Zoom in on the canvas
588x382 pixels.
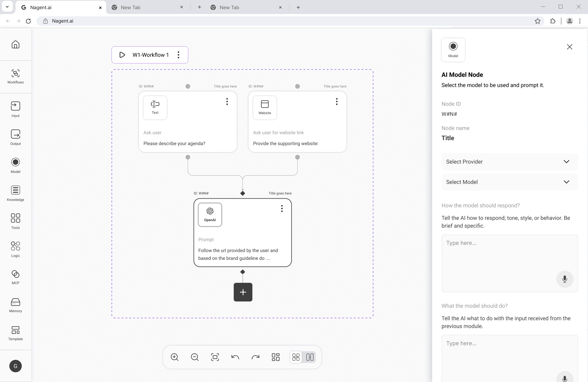174,357
